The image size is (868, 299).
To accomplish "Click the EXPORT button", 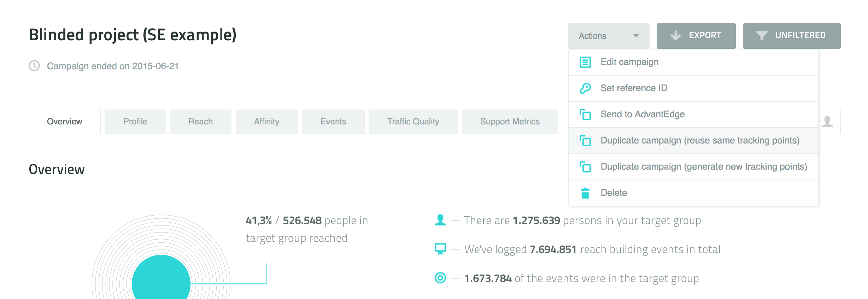I will [696, 36].
